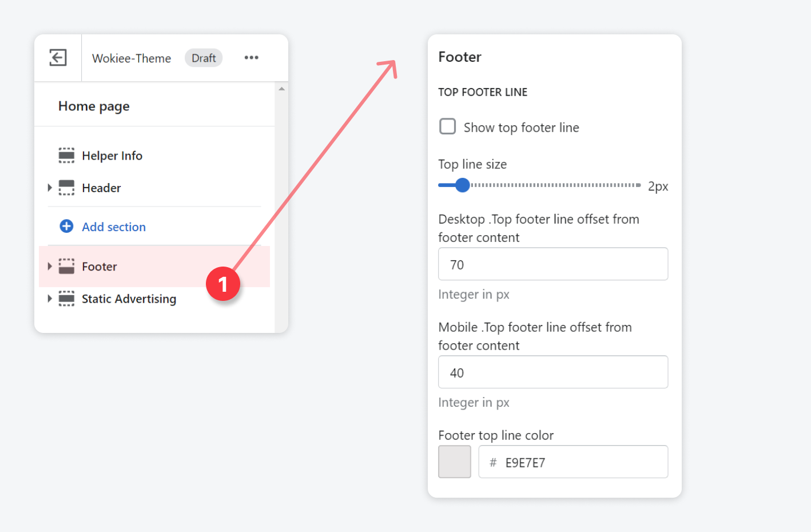Select Footer in the section list

(100, 267)
